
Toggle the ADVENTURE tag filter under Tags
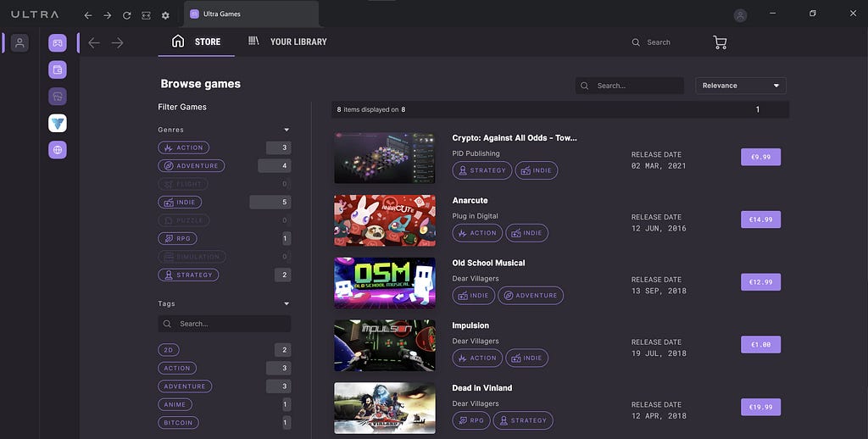click(185, 386)
